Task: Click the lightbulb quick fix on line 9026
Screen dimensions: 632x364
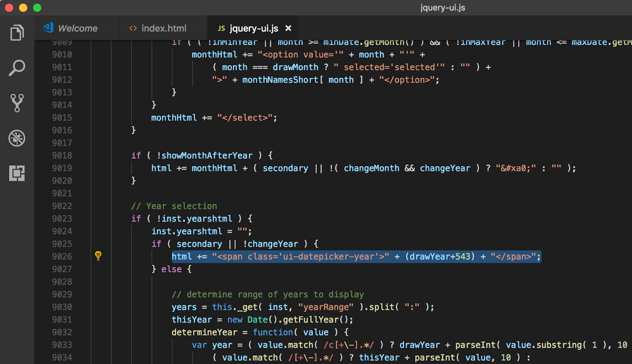Action: coord(98,256)
